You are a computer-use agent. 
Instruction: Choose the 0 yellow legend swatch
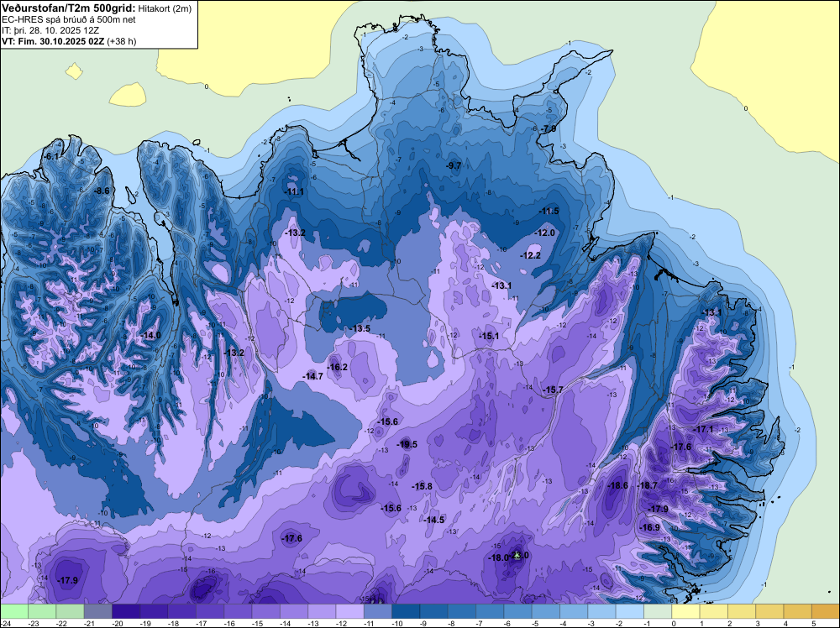(685, 611)
